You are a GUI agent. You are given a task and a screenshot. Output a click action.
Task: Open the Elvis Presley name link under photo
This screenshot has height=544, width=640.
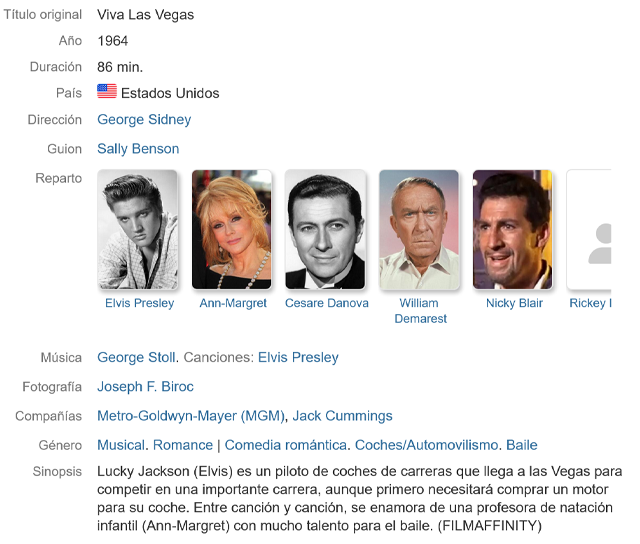tap(139, 303)
